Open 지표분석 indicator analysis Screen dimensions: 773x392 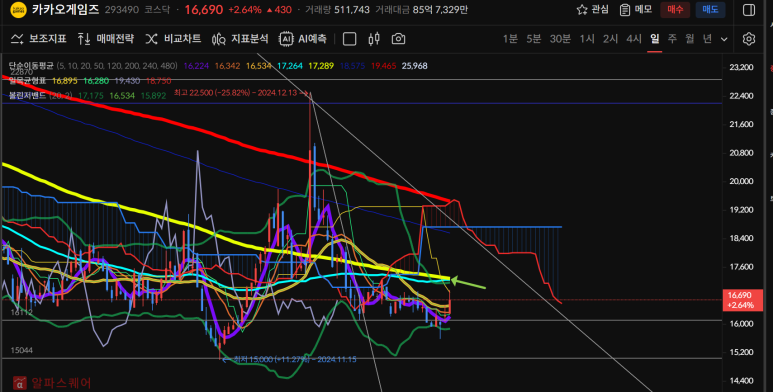[x=240, y=38]
